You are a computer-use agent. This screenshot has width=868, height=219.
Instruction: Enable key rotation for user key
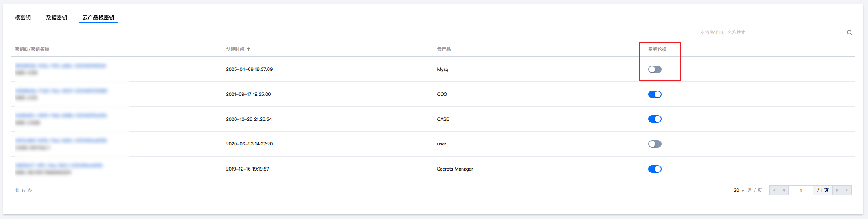point(655,144)
